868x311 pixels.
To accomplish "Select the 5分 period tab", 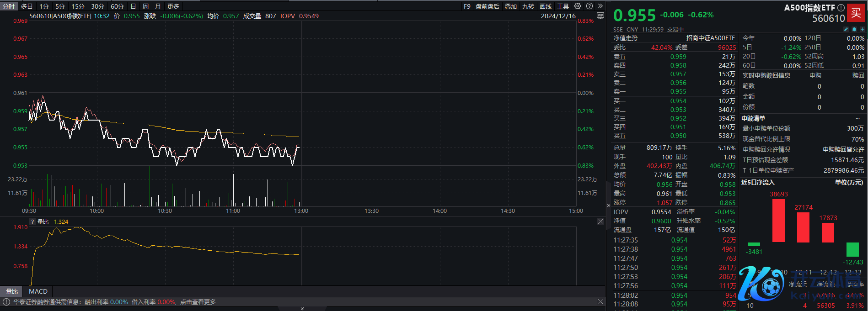I will point(60,6).
